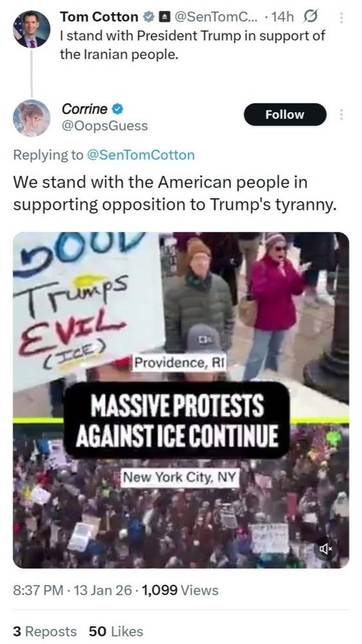Open the @OopsGuess handle
Screen dimensions: 362x644
tap(104, 126)
